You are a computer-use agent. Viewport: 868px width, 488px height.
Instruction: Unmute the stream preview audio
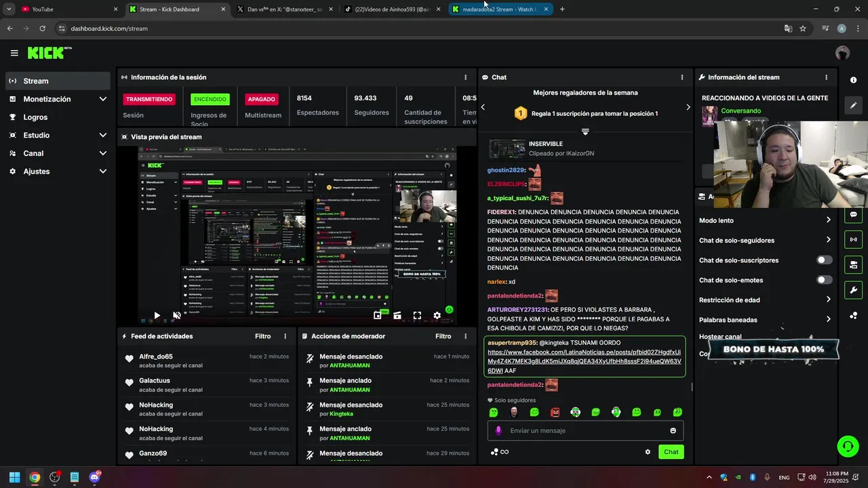[x=176, y=315]
